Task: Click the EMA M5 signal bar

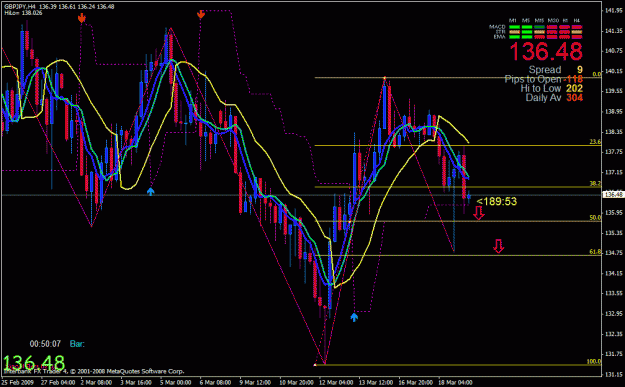Action: pyautogui.click(x=527, y=37)
